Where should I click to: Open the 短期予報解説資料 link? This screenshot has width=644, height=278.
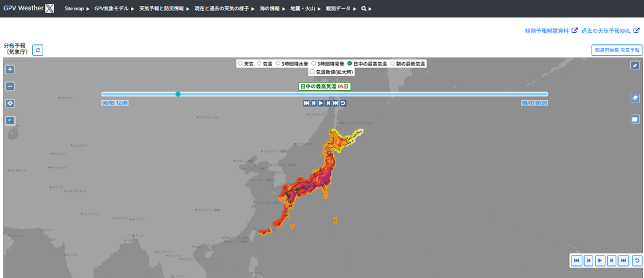pyautogui.click(x=547, y=31)
